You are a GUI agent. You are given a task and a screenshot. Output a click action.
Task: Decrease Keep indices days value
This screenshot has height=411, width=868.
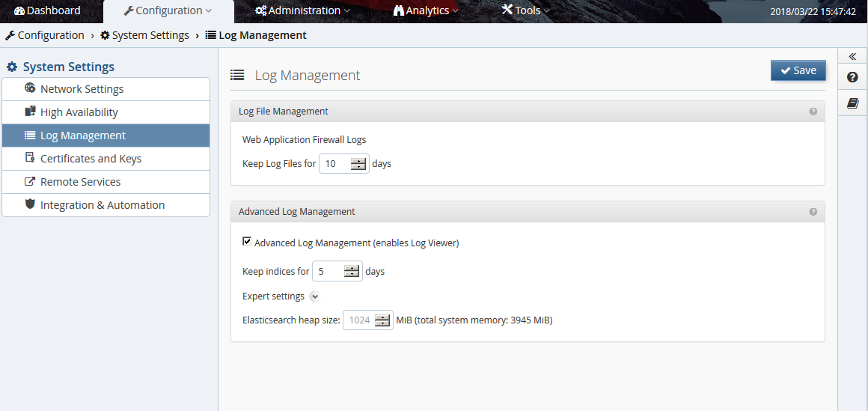[x=352, y=274]
